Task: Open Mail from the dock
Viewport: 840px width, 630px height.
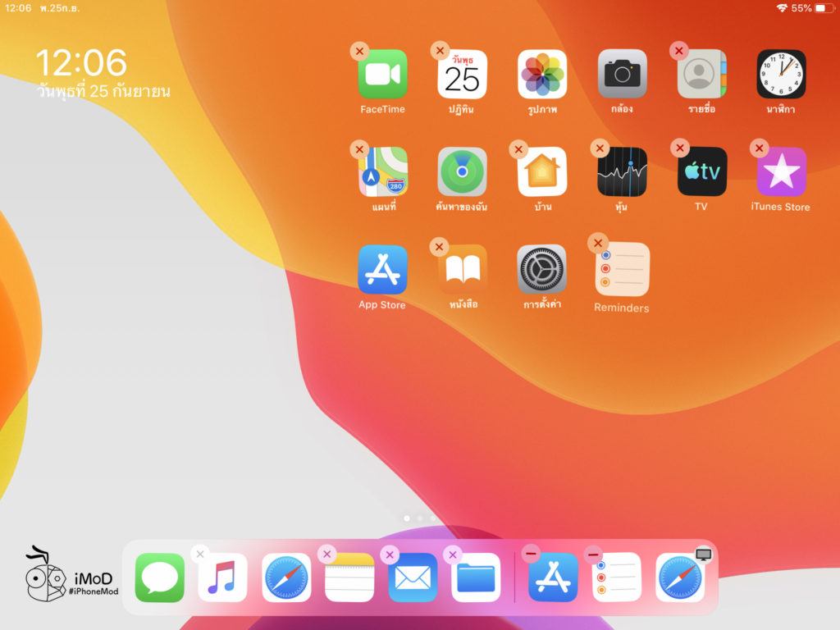Action: [x=413, y=577]
